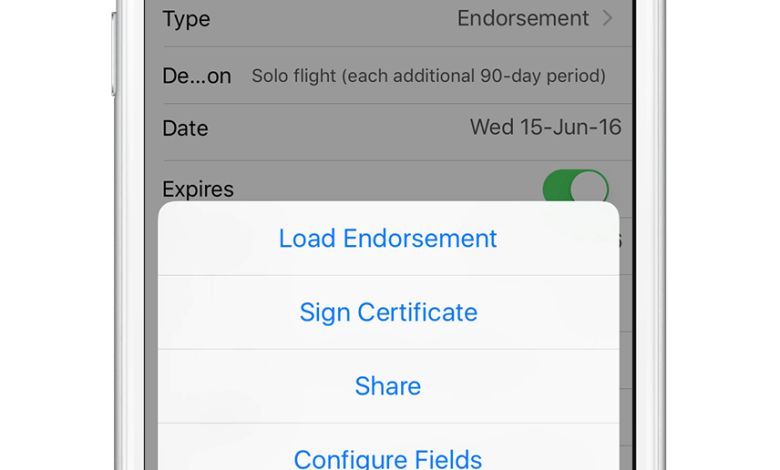780x470 pixels.
Task: Tap Share in the action sheet
Action: [388, 386]
